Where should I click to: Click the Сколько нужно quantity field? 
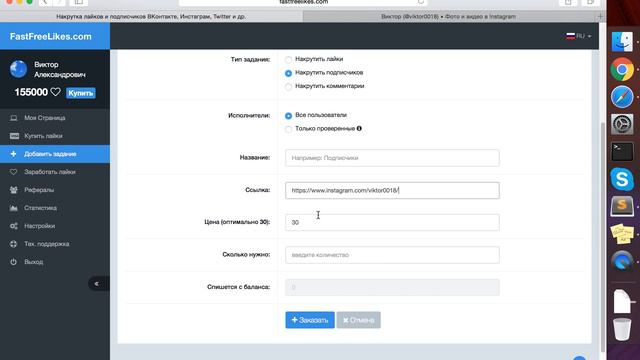[392, 255]
